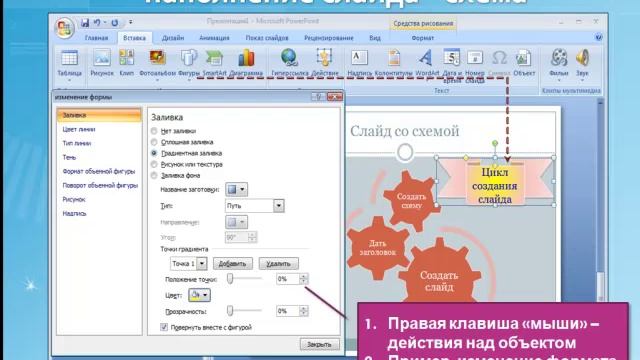Click the Создать слайд gear shape

pos(439,272)
